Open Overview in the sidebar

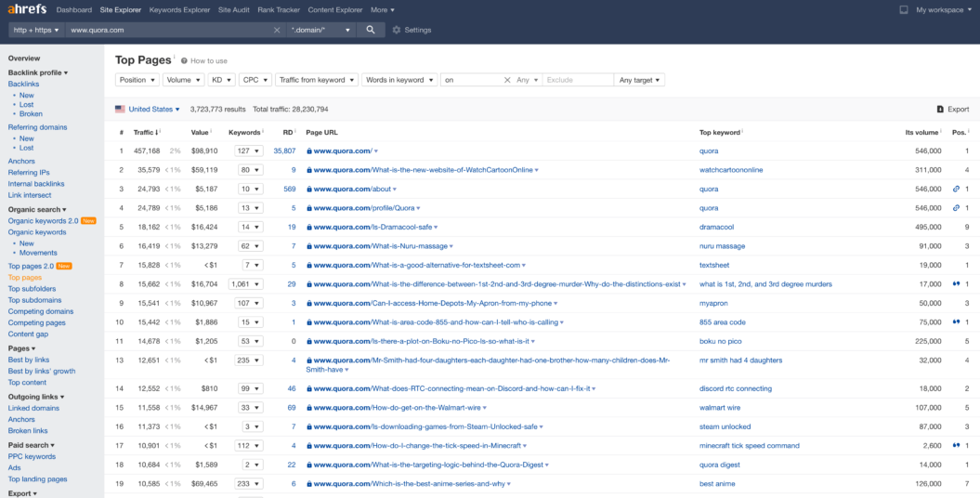coord(24,59)
